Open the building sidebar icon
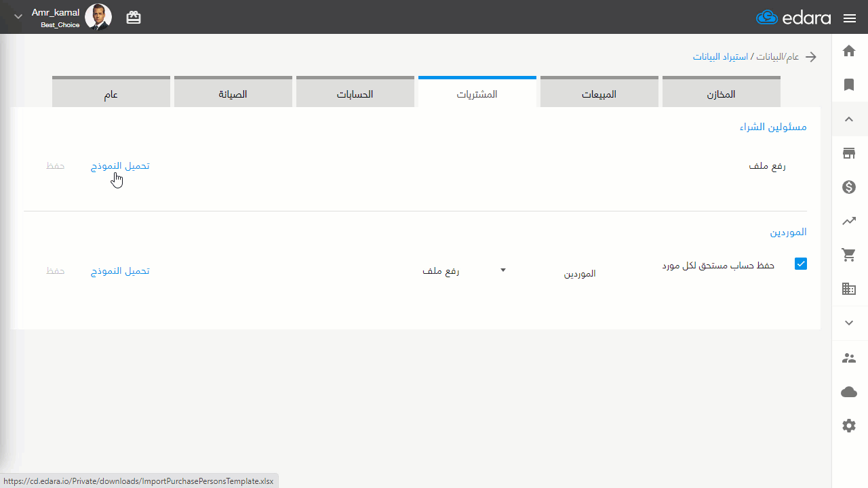This screenshot has height=488, width=868. (x=849, y=289)
